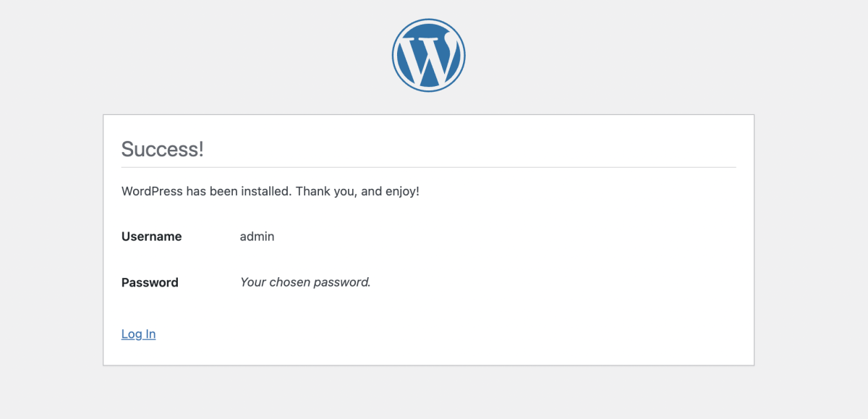The image size is (868, 419).
Task: Click the WordPress logo at the top
Action: click(x=428, y=56)
